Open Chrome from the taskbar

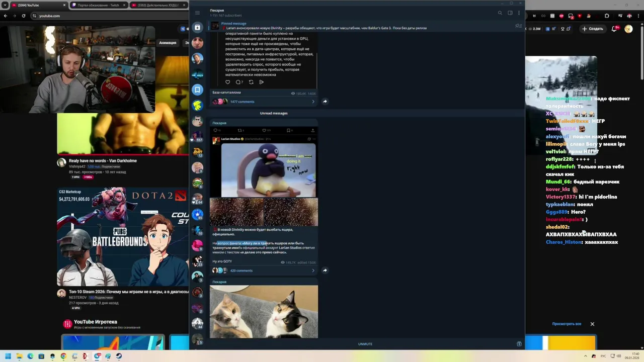click(63, 356)
